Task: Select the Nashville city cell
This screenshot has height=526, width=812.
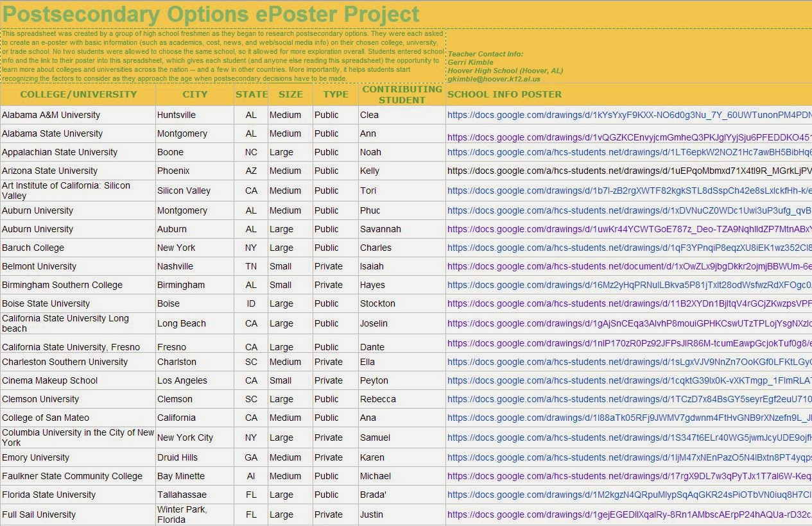Action: pos(195,266)
